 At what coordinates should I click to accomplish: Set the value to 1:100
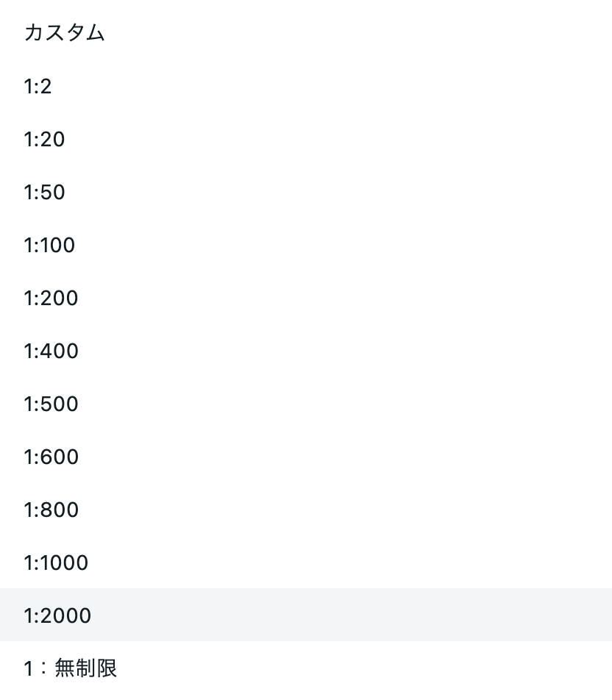pos(306,245)
